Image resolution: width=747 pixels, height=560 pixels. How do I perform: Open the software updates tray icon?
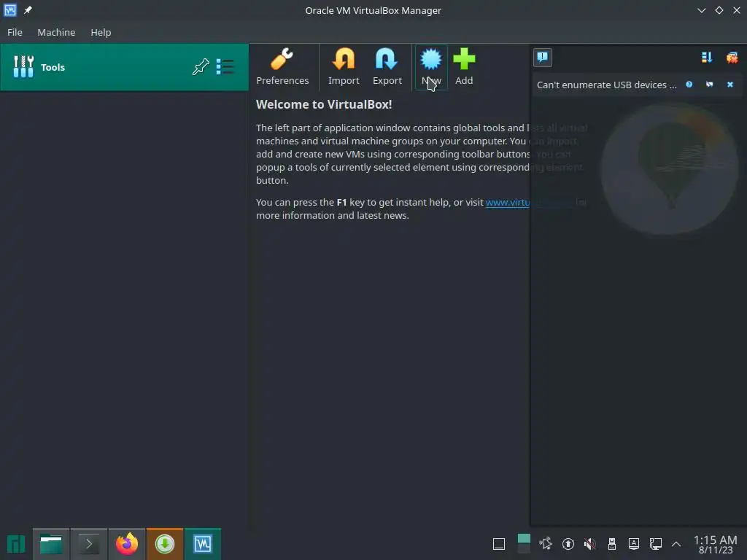[x=568, y=543]
